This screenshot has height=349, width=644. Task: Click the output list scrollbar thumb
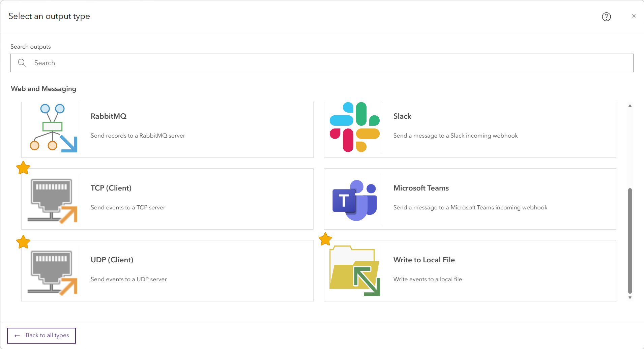tap(630, 241)
